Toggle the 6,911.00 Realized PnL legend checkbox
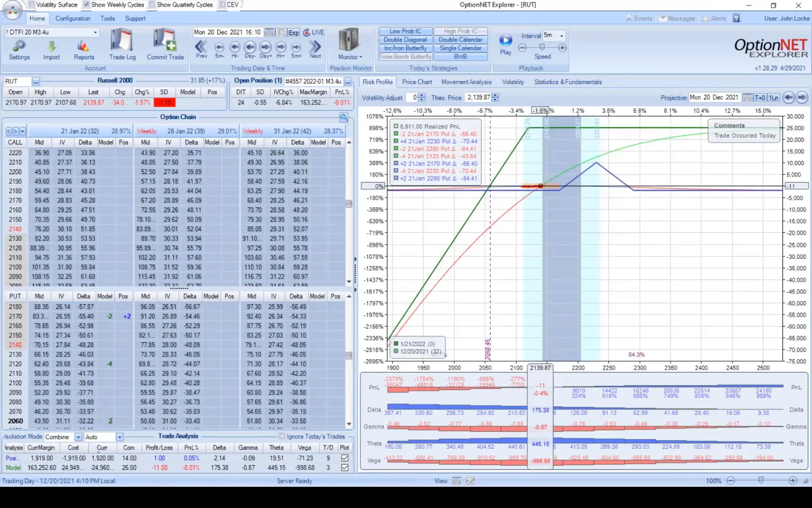The height and width of the screenshot is (508, 812). (396, 126)
